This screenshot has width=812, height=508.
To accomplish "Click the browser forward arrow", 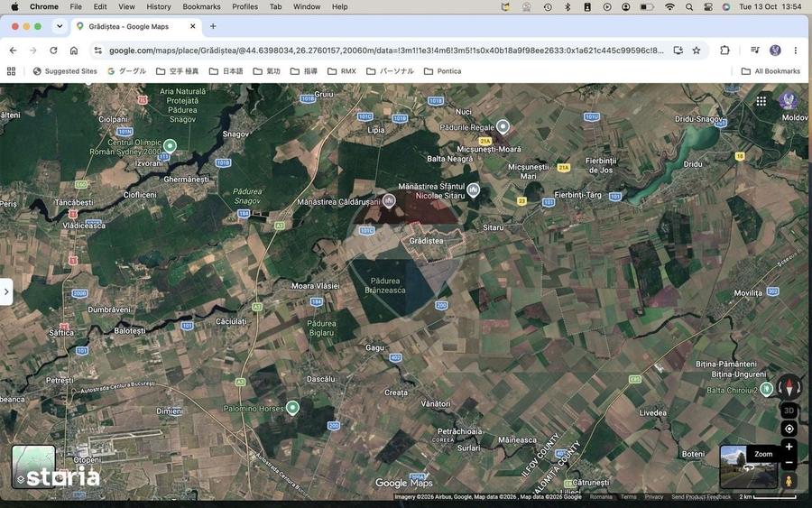I will click(33, 51).
